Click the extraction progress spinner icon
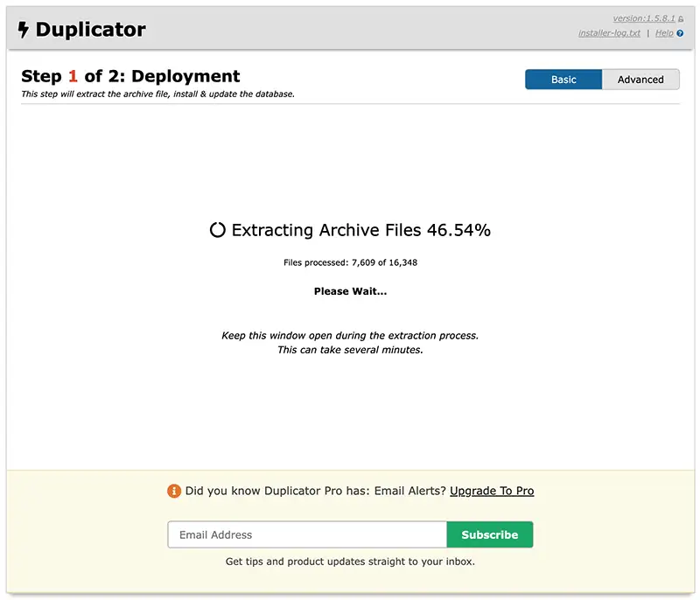Viewport: 700px width, 600px height. pyautogui.click(x=217, y=230)
